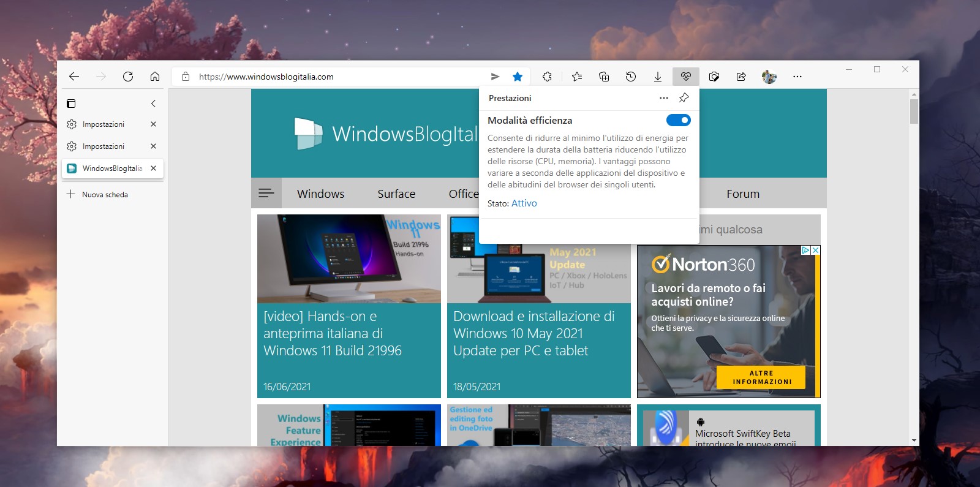Viewport: 980px width, 487px height.
Task: Close the second Impostazioni tab
Action: (153, 146)
